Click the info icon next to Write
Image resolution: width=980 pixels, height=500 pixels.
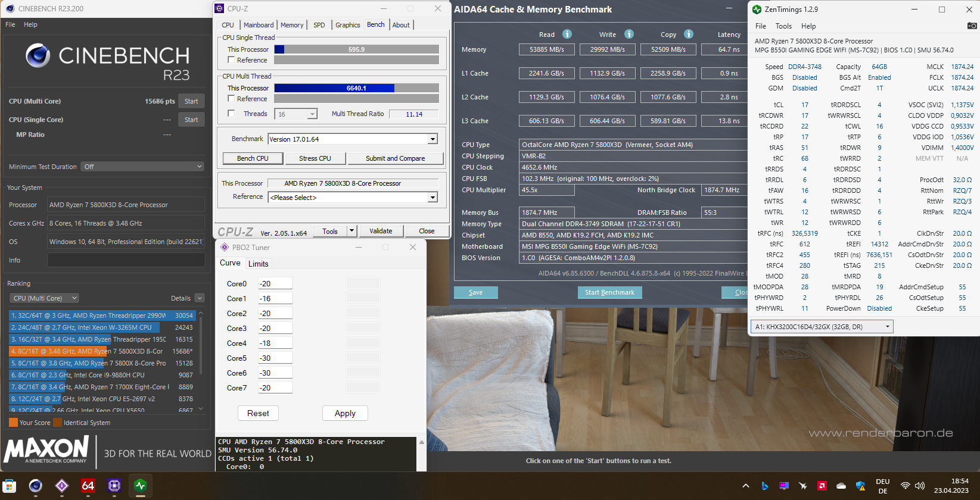[x=629, y=34]
